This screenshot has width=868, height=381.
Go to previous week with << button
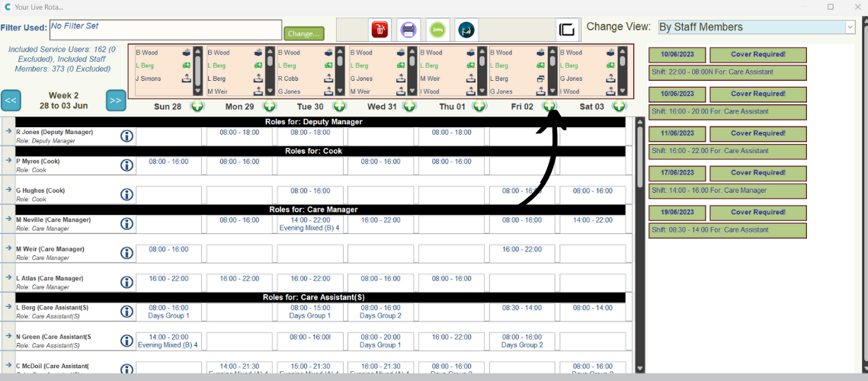pos(11,101)
